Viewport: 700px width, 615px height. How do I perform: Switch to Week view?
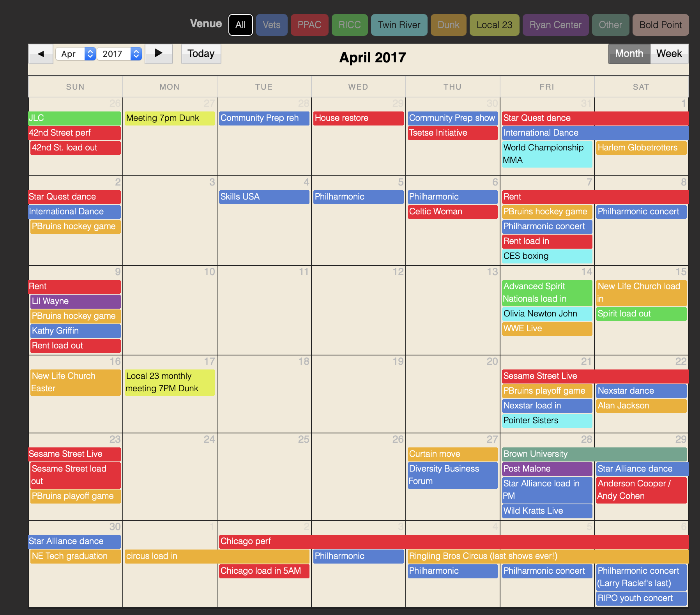(669, 54)
